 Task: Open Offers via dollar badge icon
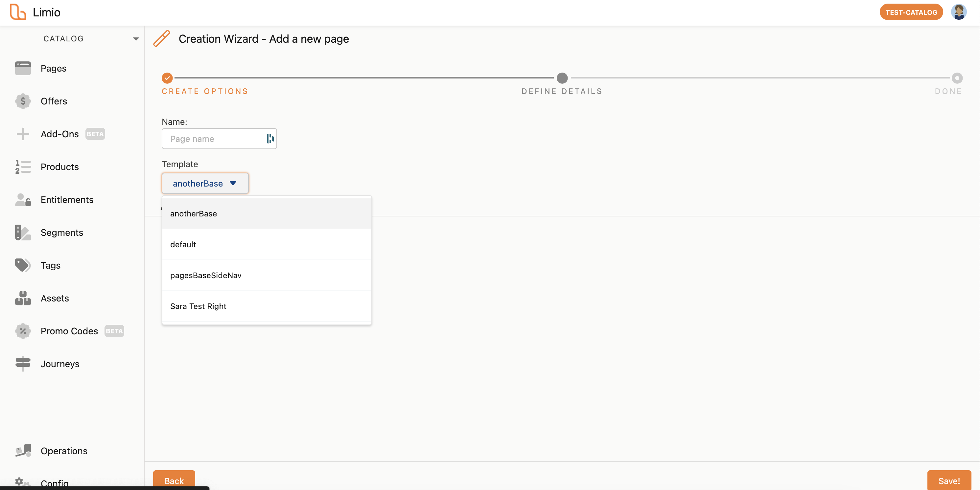point(23,101)
